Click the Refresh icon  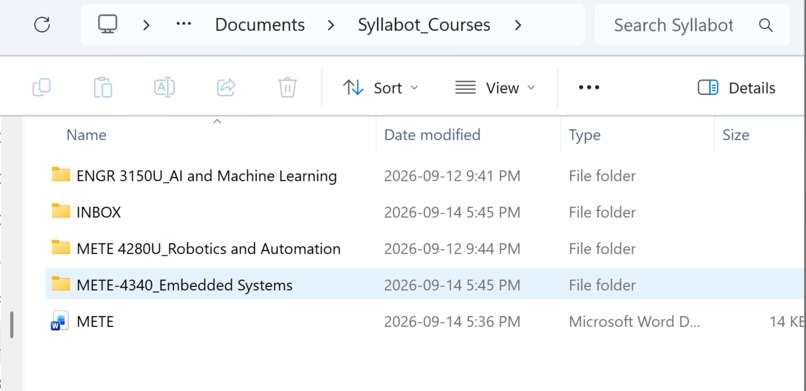(x=42, y=25)
